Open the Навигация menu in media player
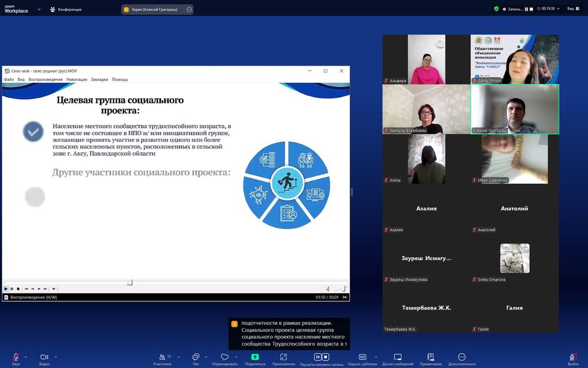The width and height of the screenshot is (588, 368). (x=76, y=79)
